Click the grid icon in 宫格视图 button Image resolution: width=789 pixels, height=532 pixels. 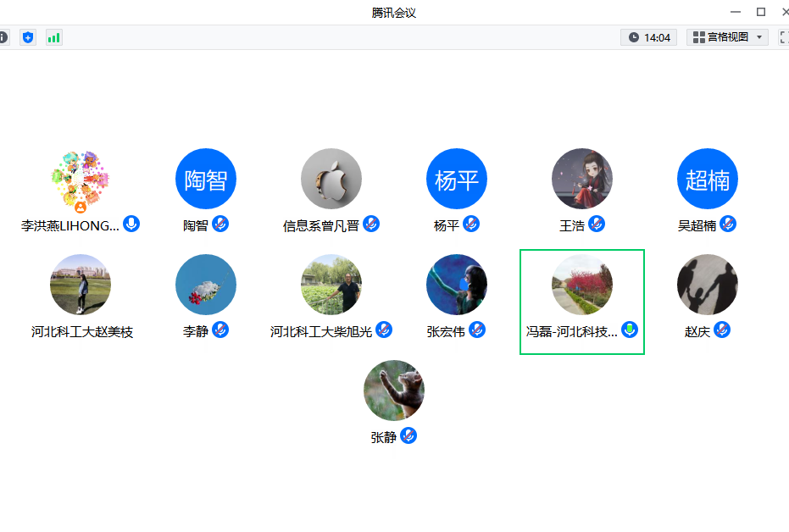click(698, 37)
